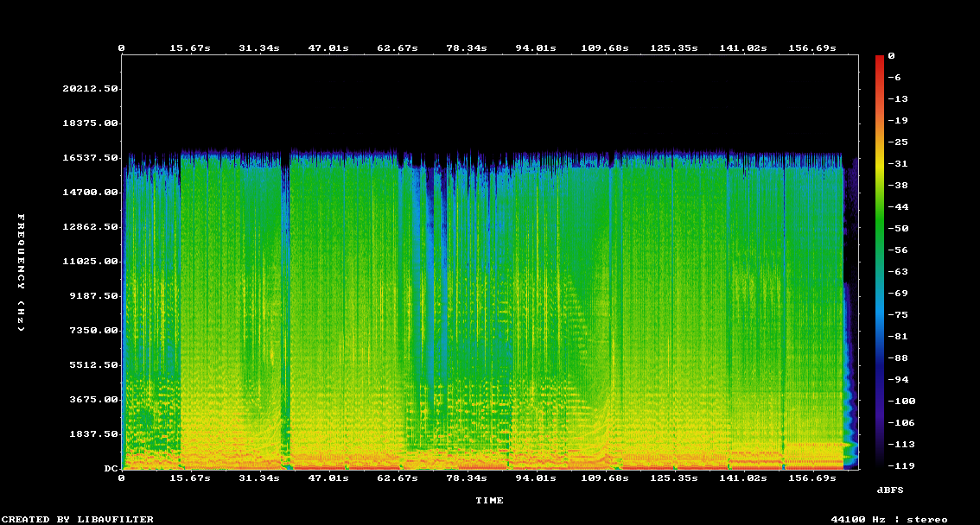Click the 94.01s marker on bottom time axis
Image resolution: width=980 pixels, height=525 pixels.
536,478
